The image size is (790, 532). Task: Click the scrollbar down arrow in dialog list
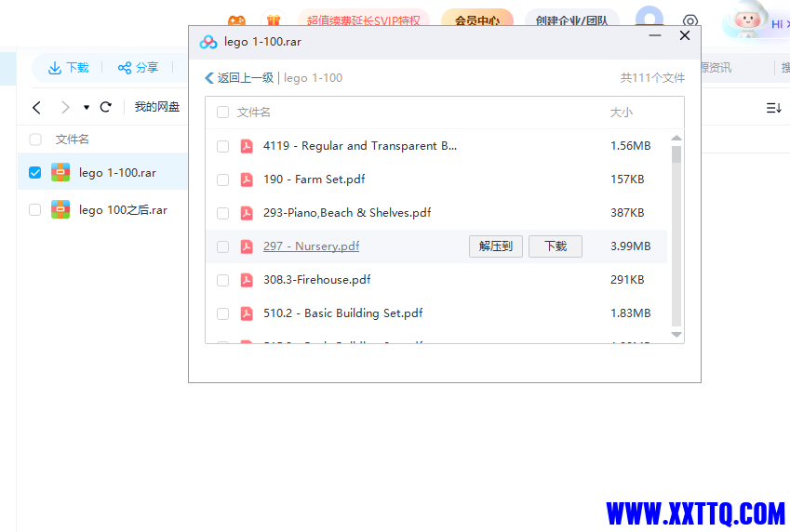tap(676, 335)
